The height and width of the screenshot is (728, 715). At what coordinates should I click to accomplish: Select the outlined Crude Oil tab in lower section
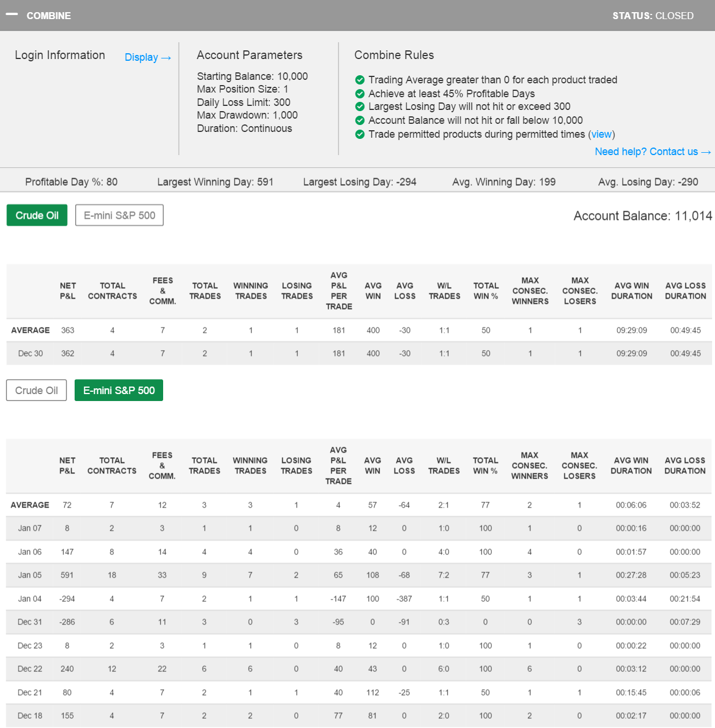pyautogui.click(x=36, y=391)
